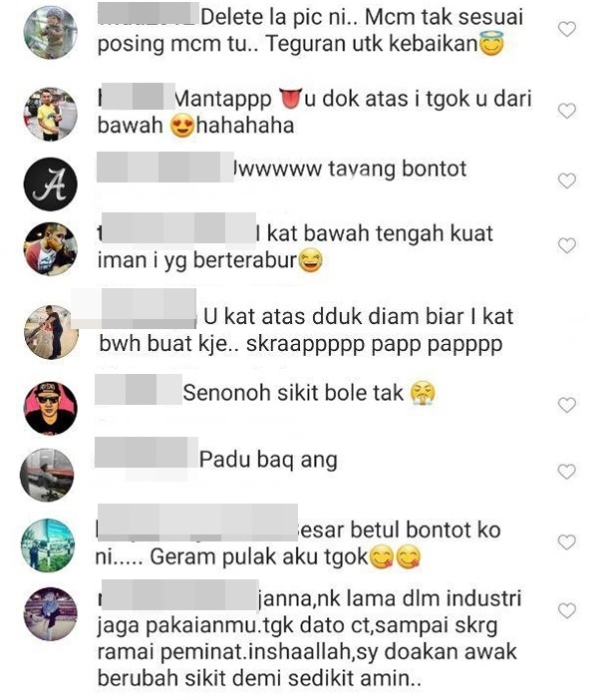Open avatar of the "U kat atas dduk diam" commenter
The image size is (609, 700).
coord(51,332)
